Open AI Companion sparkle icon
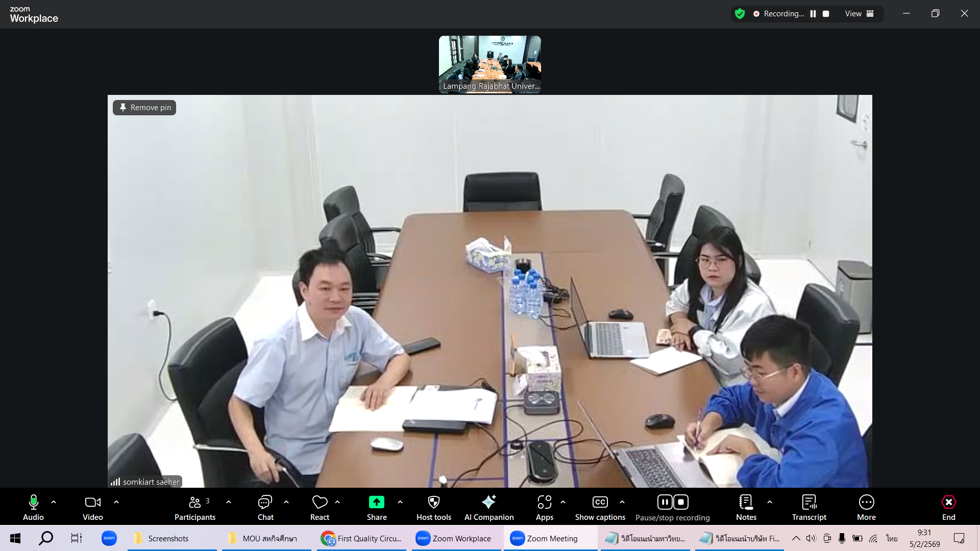Image resolution: width=980 pixels, height=551 pixels. point(488,503)
